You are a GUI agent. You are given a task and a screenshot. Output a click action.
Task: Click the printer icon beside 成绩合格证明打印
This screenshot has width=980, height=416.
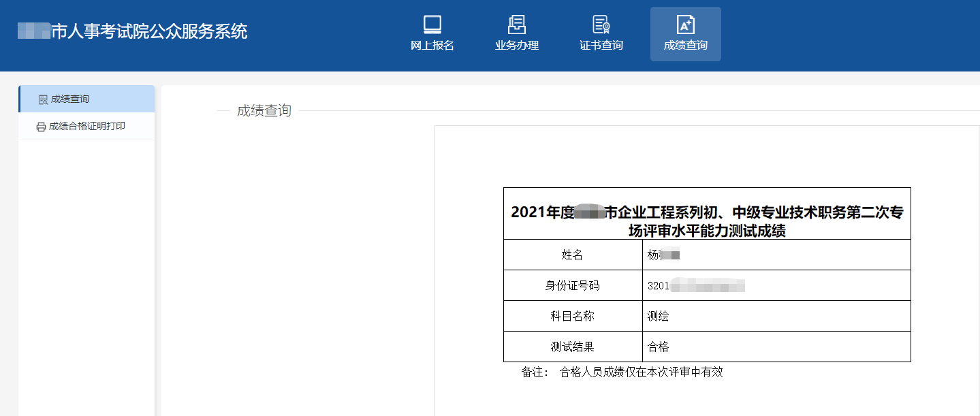[x=41, y=127]
